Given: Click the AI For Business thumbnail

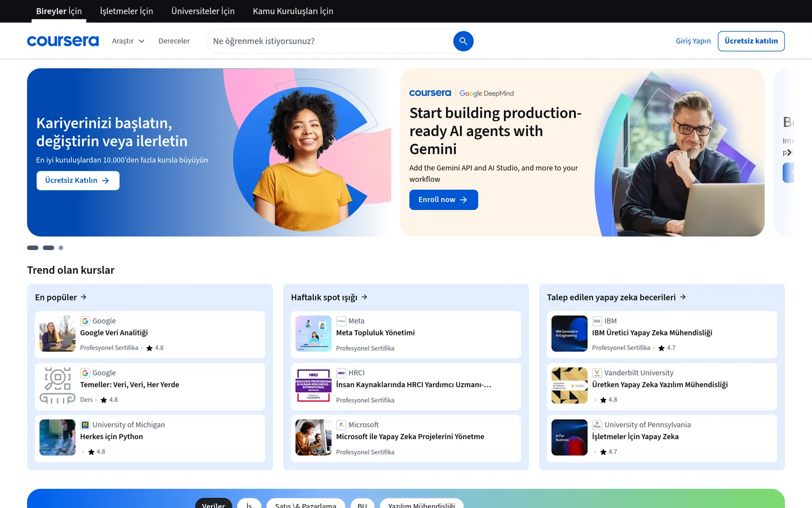Looking at the screenshot, I should tap(570, 437).
